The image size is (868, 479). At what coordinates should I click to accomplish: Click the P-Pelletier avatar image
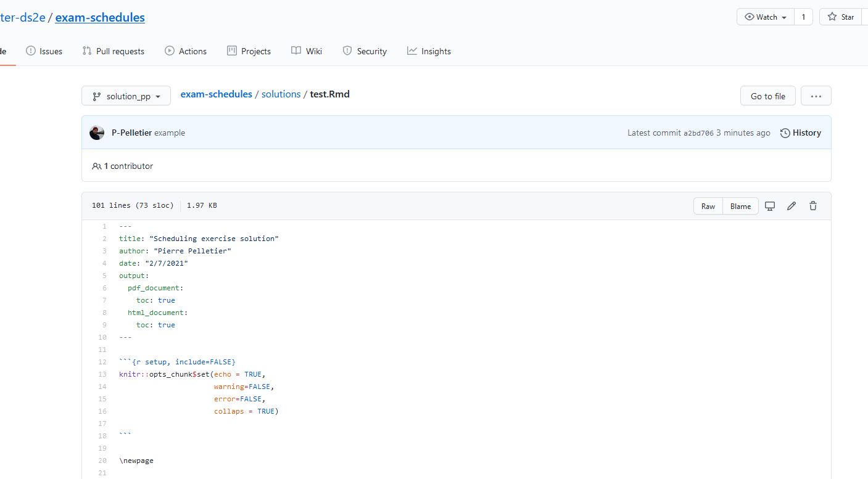click(x=97, y=133)
